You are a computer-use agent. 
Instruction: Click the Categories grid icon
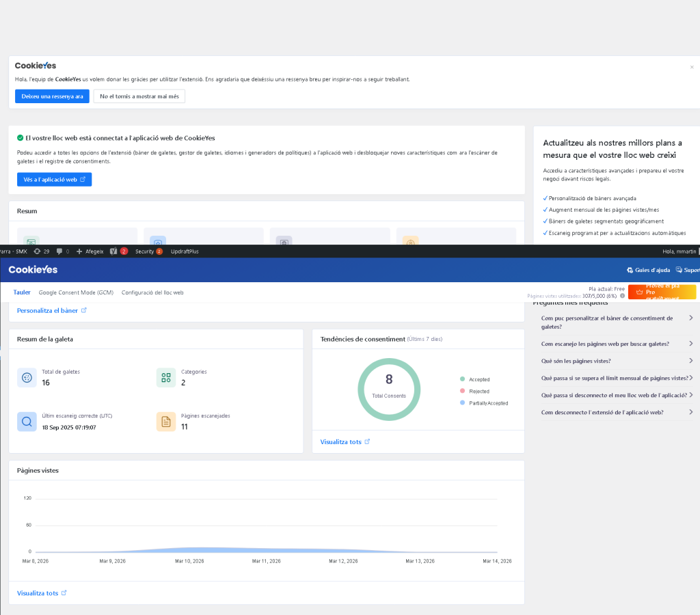pos(166,377)
